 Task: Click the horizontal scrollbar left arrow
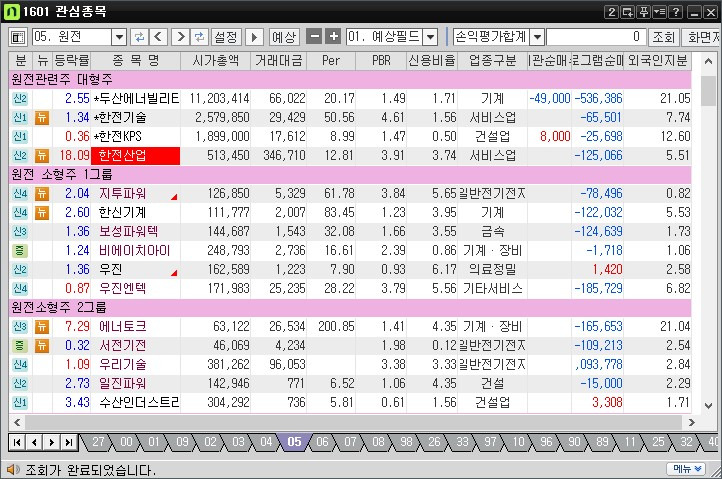click(17, 422)
